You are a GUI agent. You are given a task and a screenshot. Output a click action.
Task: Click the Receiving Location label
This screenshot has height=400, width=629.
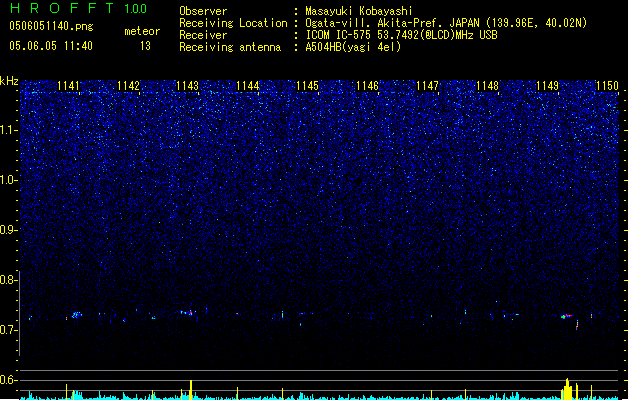[233, 23]
